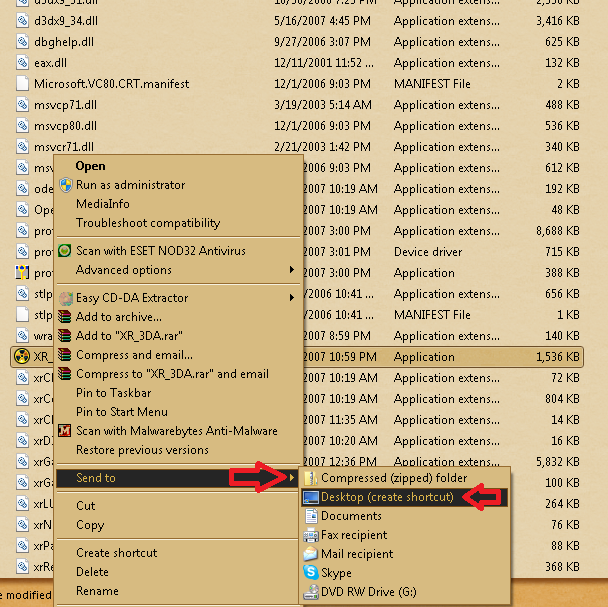
Task: Select Troubleshoot compatibility
Action: 148,223
